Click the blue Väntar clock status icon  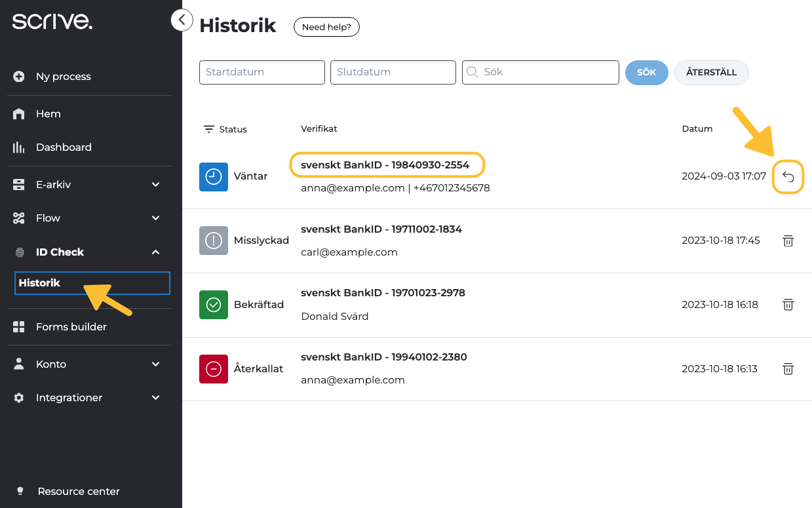tap(214, 177)
